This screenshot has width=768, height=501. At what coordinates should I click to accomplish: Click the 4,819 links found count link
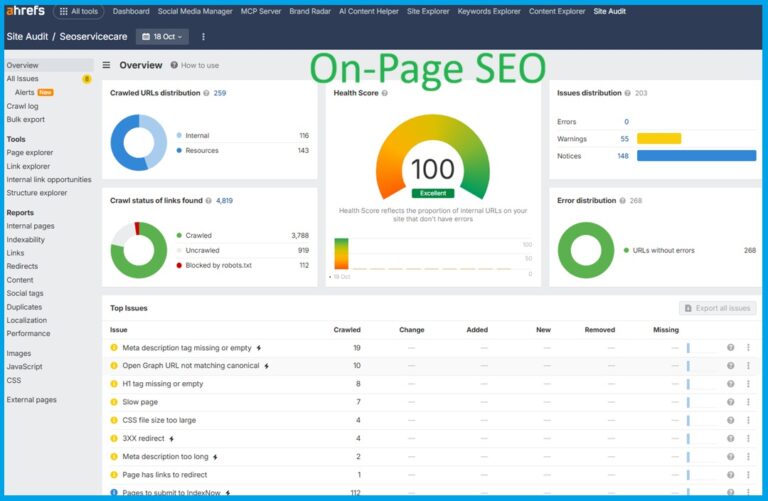(x=224, y=201)
